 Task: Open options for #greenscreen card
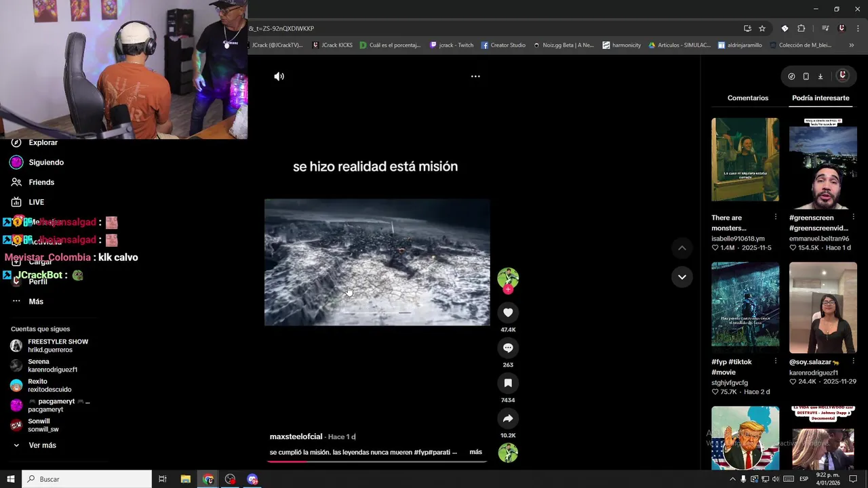pyautogui.click(x=853, y=217)
